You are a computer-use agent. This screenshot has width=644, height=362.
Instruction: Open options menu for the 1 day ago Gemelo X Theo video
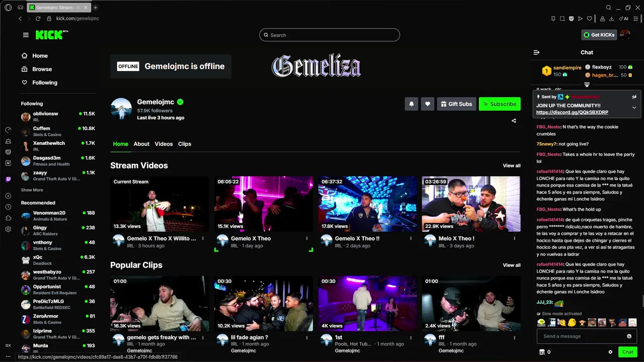click(x=307, y=239)
